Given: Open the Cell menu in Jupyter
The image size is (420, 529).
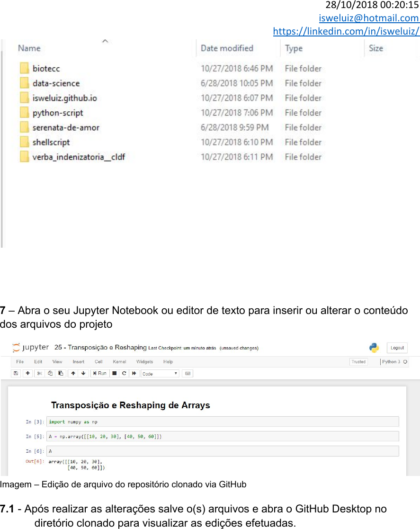Looking at the screenshot, I should click(x=98, y=362).
